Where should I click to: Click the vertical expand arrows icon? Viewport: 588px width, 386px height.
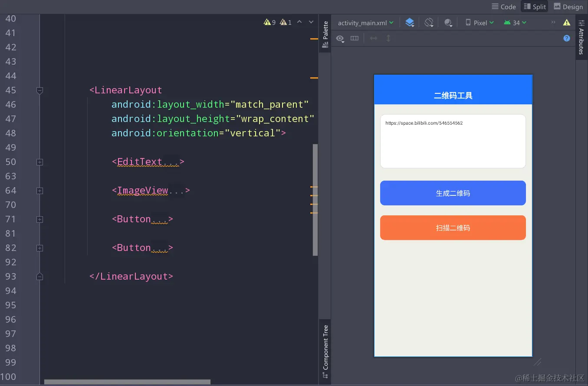point(388,38)
